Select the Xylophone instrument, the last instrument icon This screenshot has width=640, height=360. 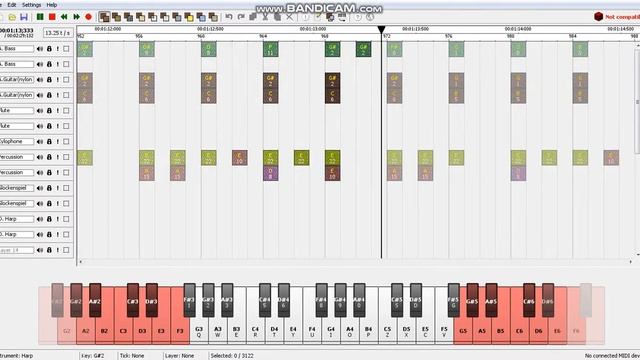coord(213,17)
